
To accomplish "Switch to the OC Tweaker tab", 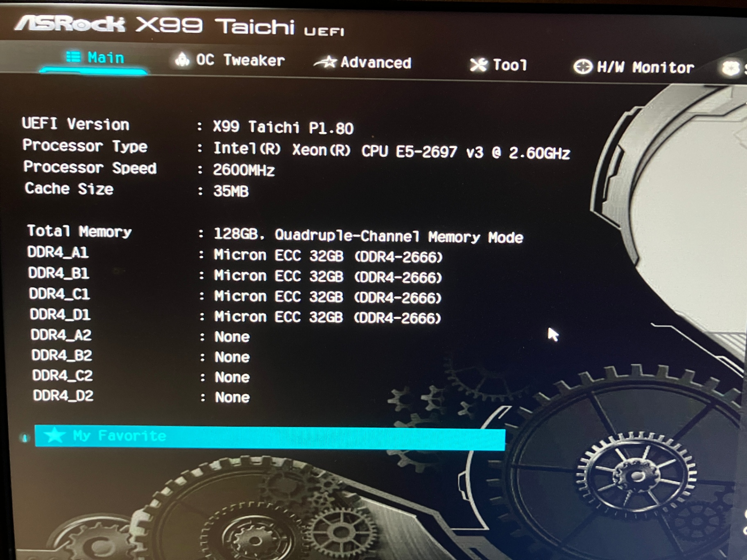I will pos(240,60).
